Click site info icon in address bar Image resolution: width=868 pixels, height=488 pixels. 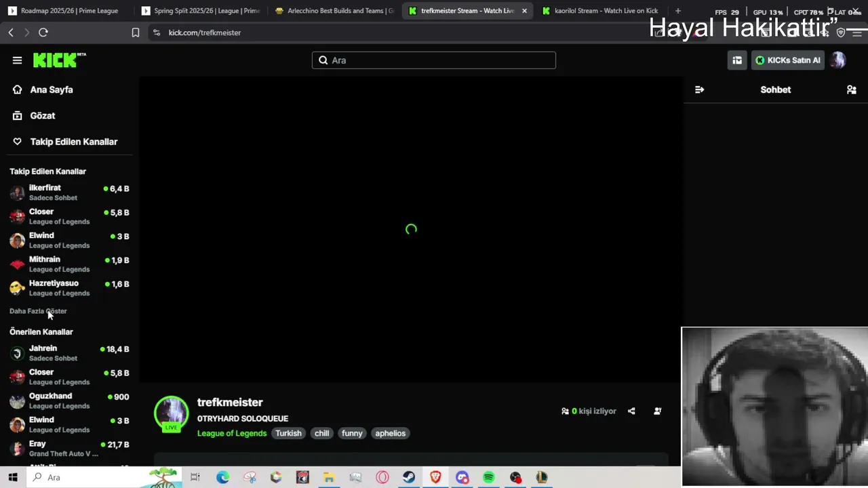(157, 33)
